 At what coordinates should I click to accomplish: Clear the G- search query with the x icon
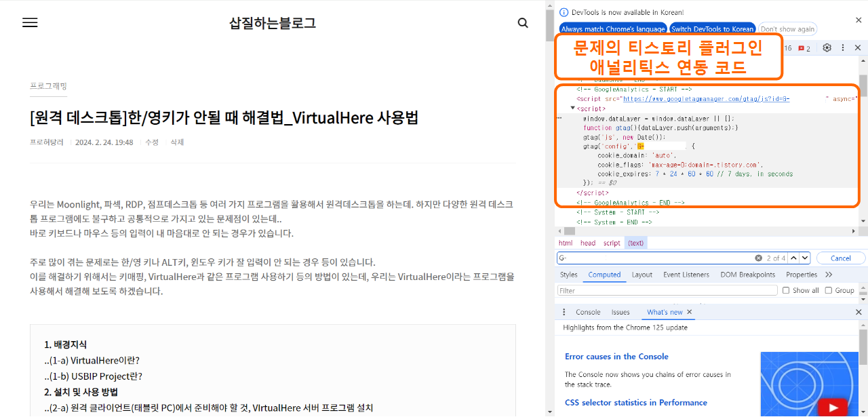(x=759, y=258)
